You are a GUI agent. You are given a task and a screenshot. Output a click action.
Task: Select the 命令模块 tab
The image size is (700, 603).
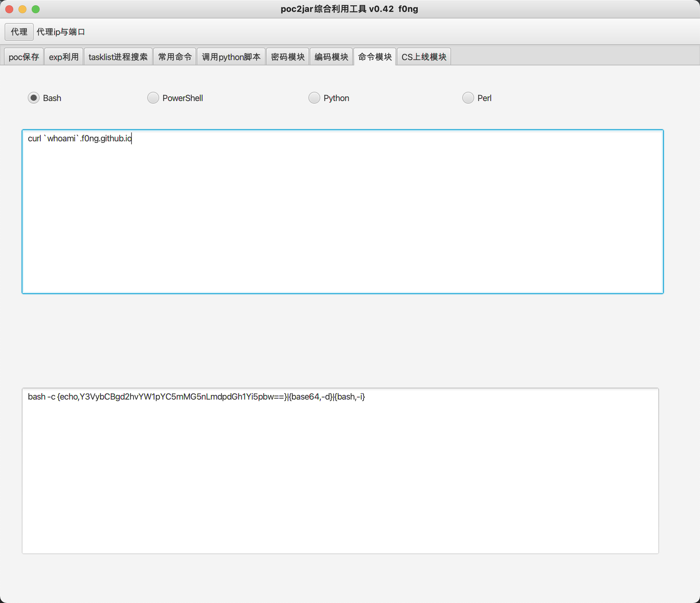375,57
